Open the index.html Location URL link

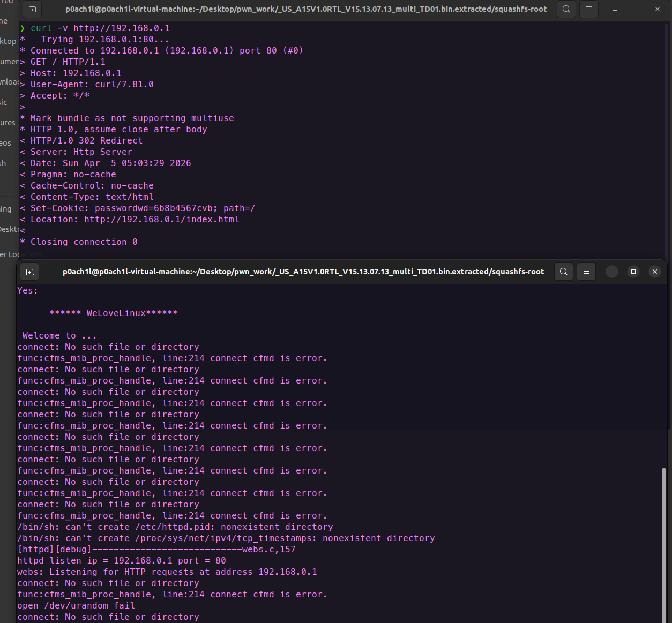tap(161, 220)
